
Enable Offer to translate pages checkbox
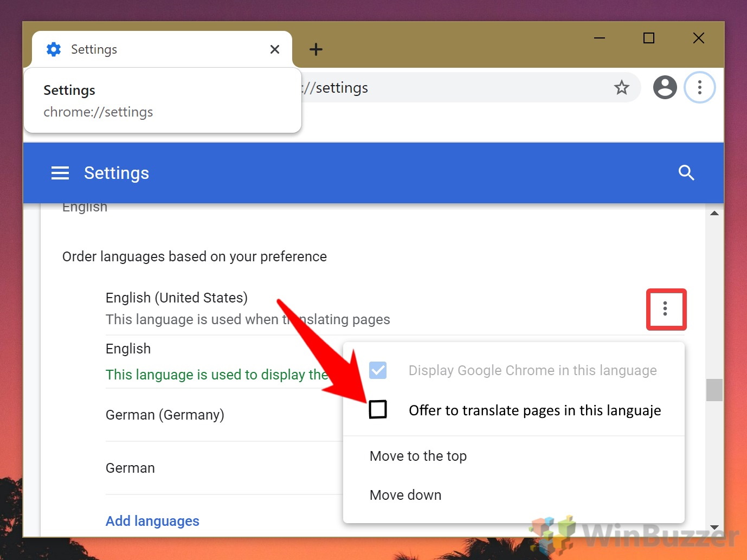coord(378,409)
